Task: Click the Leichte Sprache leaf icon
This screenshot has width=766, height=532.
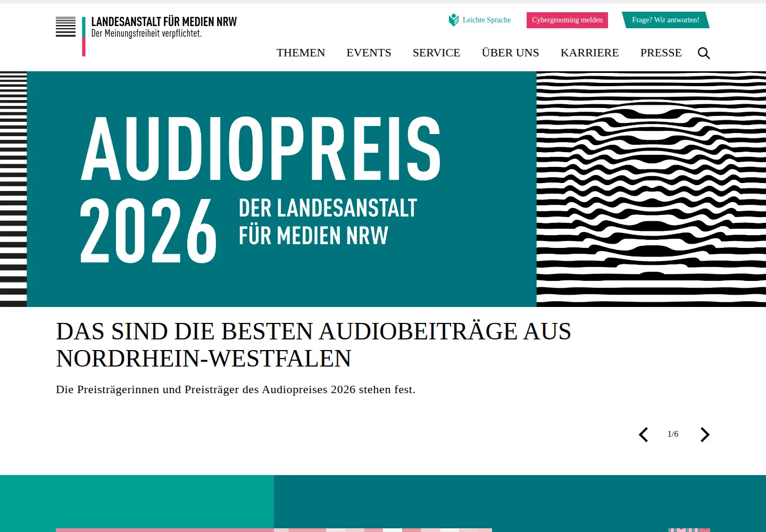Action: point(454,20)
